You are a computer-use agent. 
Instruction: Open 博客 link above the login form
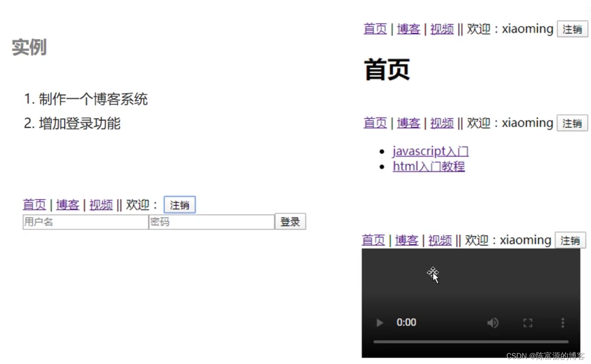tap(67, 205)
